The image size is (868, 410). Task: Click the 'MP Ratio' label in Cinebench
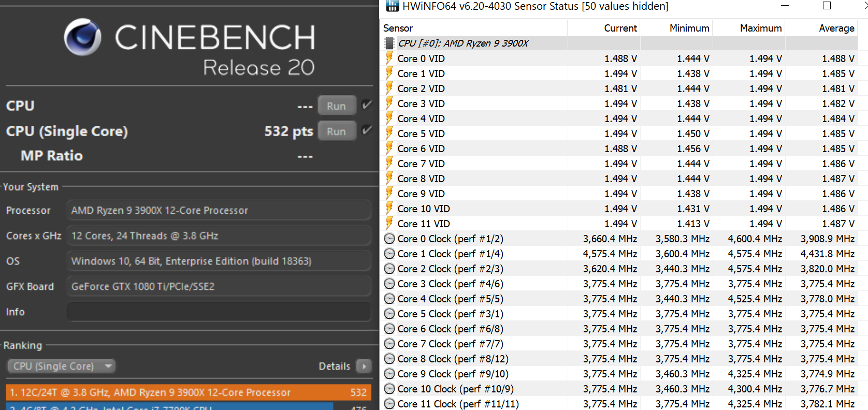52,156
